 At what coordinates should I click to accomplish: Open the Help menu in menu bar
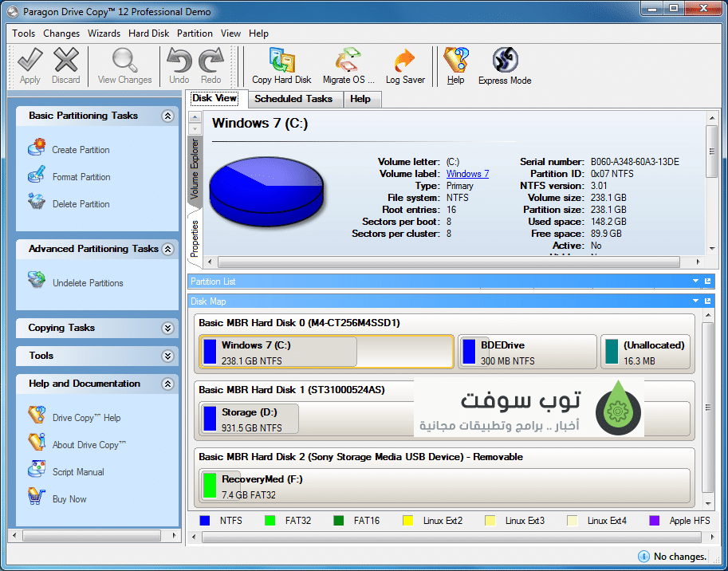point(258,33)
